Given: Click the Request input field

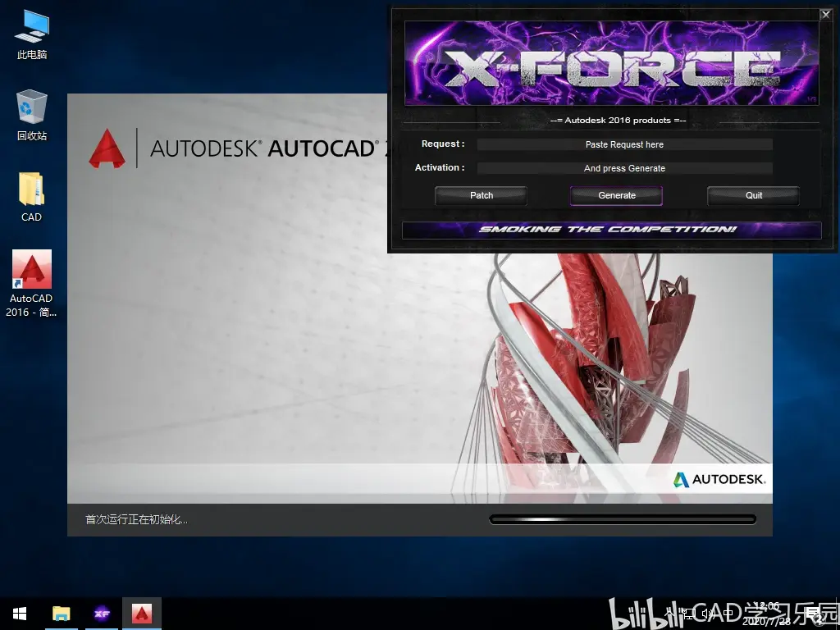Looking at the screenshot, I should coord(624,144).
